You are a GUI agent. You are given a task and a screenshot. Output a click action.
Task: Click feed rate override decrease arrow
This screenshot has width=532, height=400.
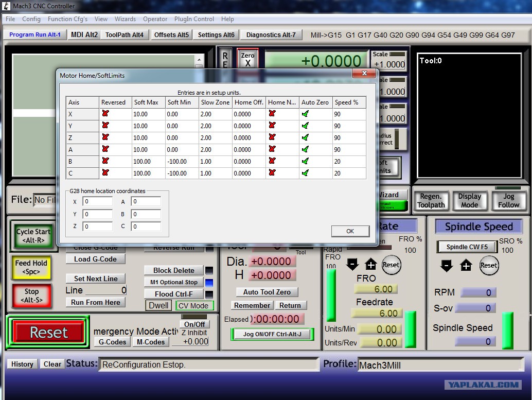pyautogui.click(x=352, y=265)
